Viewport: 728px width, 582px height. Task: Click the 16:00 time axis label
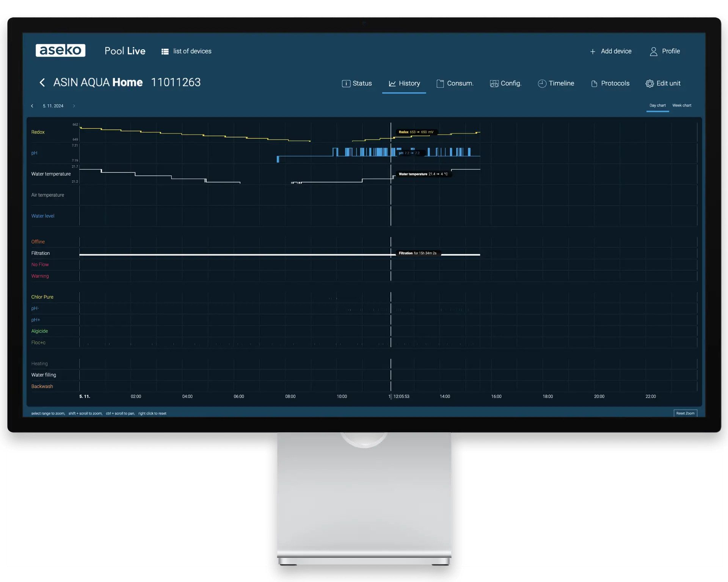pyautogui.click(x=496, y=397)
